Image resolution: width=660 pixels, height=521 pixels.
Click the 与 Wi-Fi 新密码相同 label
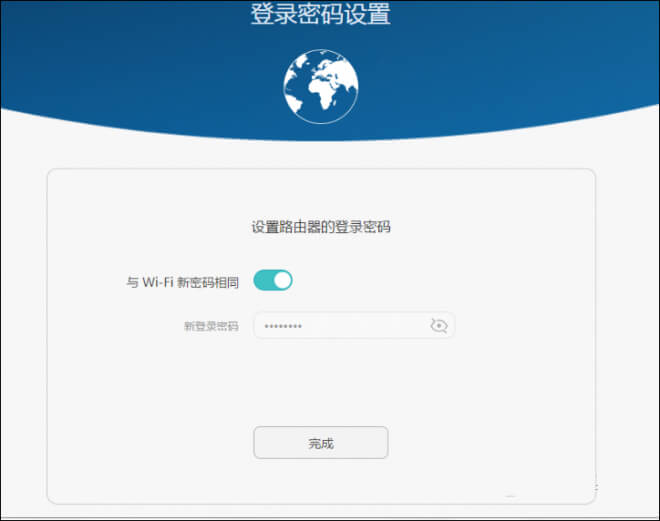coord(183,282)
